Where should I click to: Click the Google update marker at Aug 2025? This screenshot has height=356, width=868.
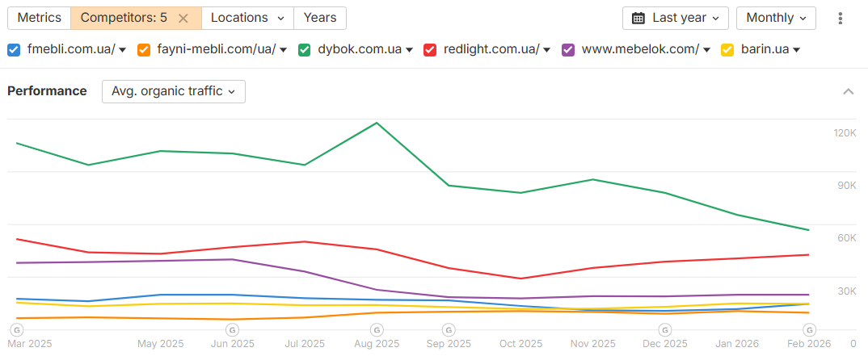[377, 329]
